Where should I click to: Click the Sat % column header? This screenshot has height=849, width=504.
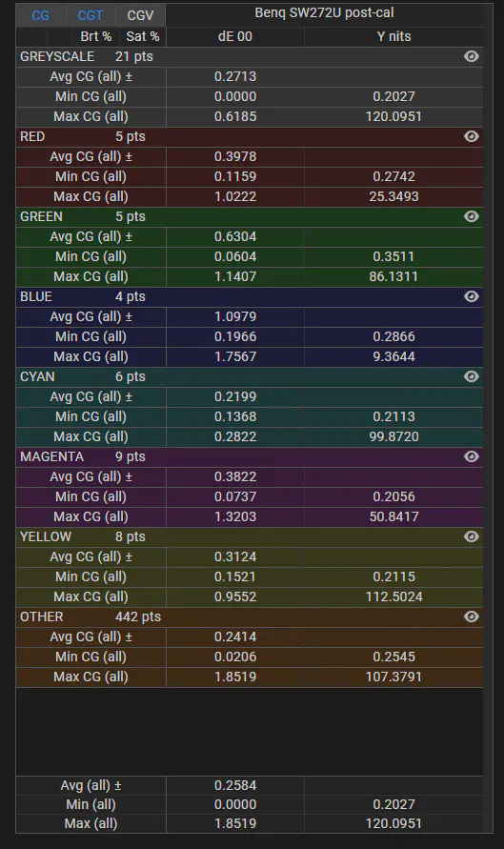(x=143, y=36)
